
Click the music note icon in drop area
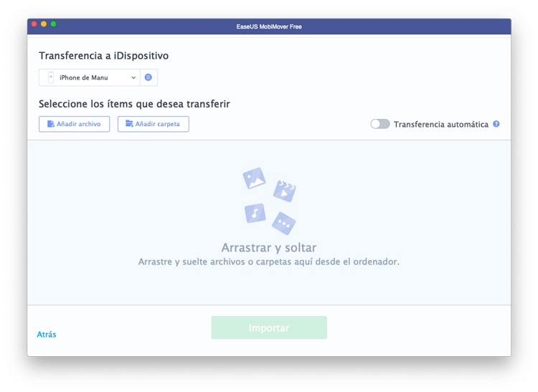coord(255,213)
